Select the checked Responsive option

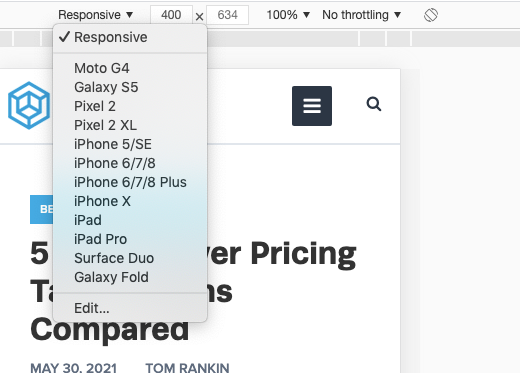click(130, 37)
